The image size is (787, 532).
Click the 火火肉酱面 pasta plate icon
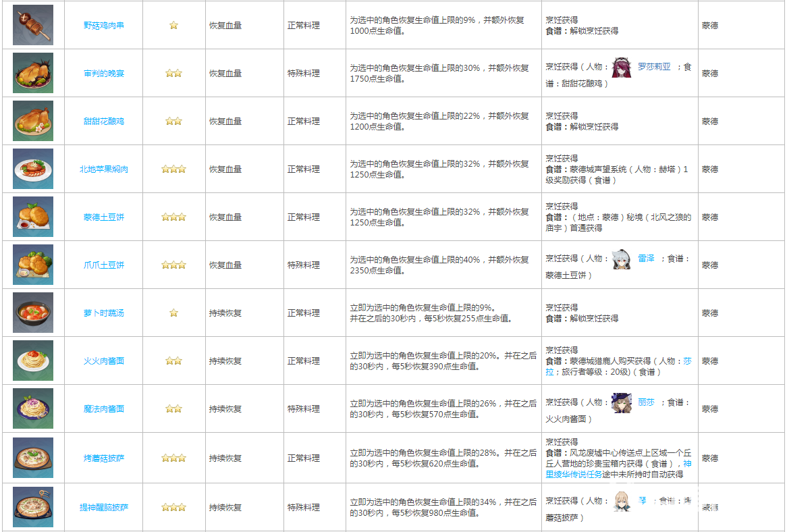[33, 361]
